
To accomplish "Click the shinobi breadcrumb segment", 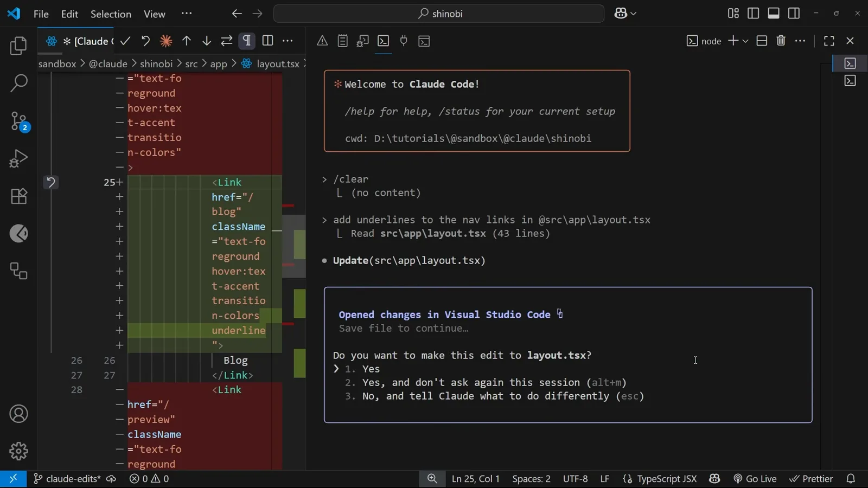I will (156, 64).
